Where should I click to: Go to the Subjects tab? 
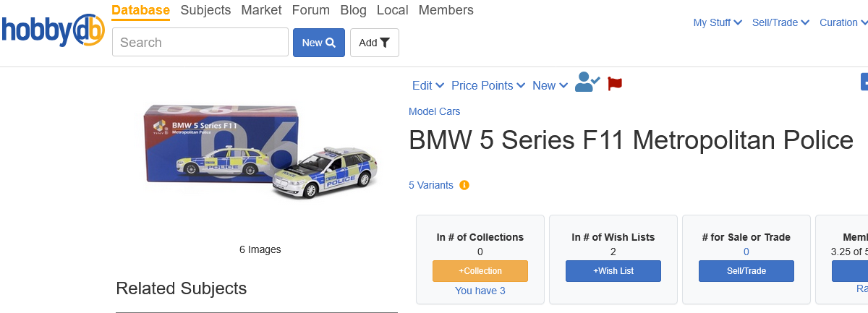point(205,10)
